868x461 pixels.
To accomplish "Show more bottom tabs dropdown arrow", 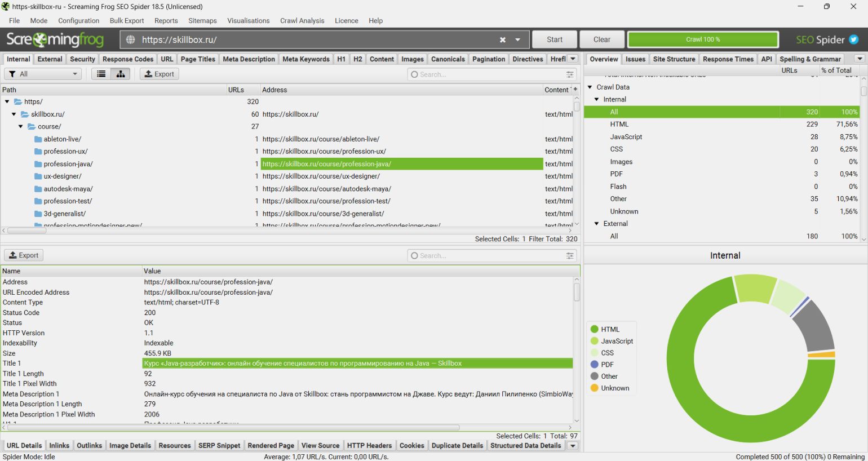I will pyautogui.click(x=573, y=446).
